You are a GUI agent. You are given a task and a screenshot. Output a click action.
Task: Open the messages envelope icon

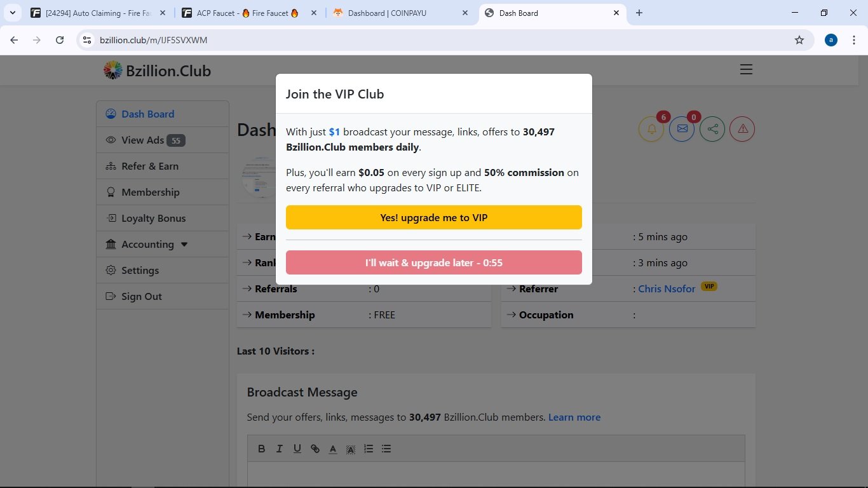[x=682, y=129]
